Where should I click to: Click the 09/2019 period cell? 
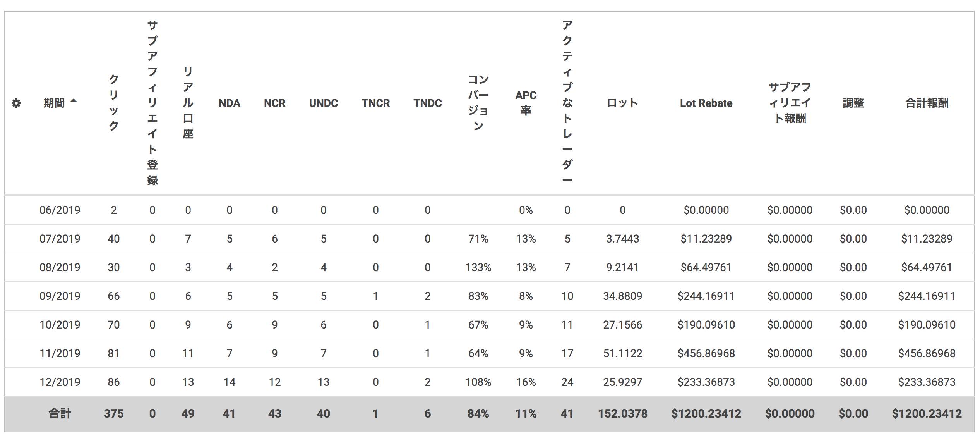click(60, 296)
